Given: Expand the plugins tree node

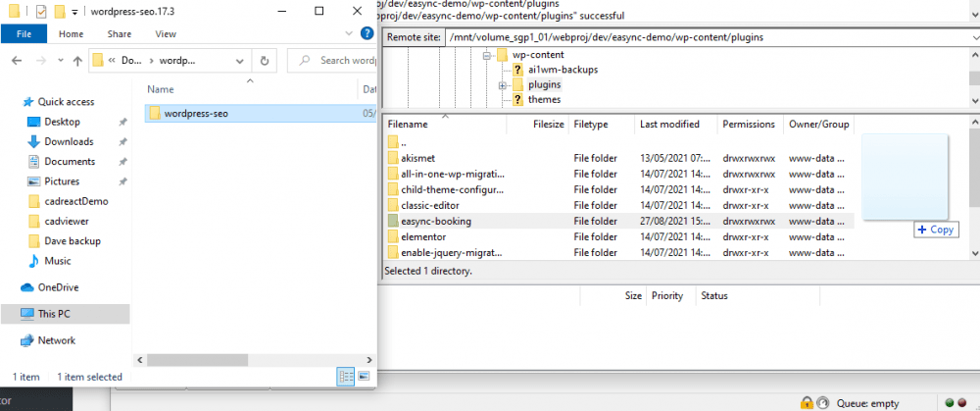Looking at the screenshot, I should (x=502, y=85).
